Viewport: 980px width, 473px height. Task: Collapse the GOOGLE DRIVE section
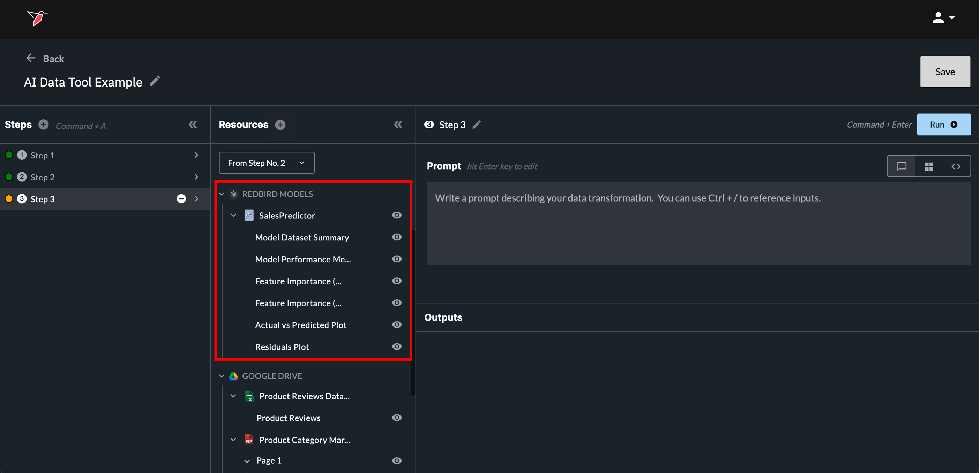click(222, 376)
